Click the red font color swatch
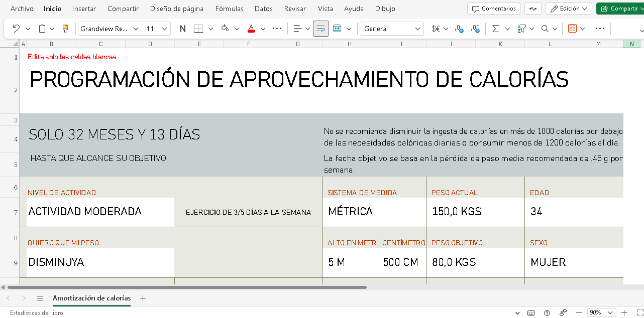The width and height of the screenshot is (644, 318). pyautogui.click(x=251, y=29)
